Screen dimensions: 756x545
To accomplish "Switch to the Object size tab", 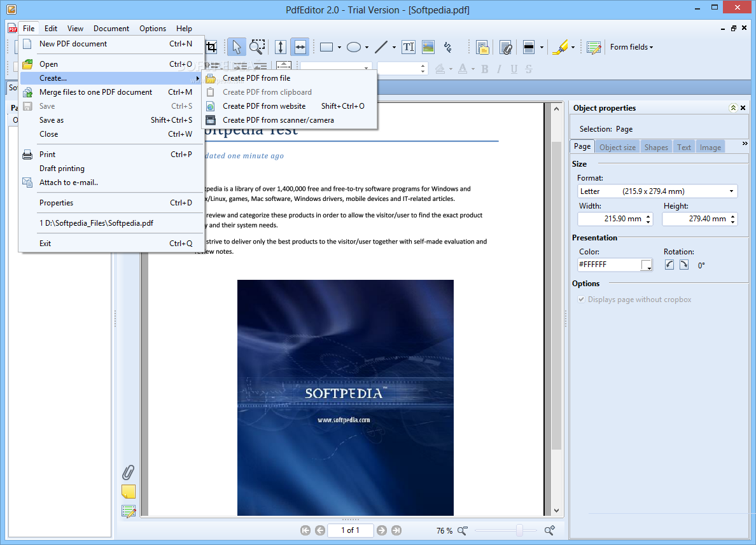I will pos(617,148).
